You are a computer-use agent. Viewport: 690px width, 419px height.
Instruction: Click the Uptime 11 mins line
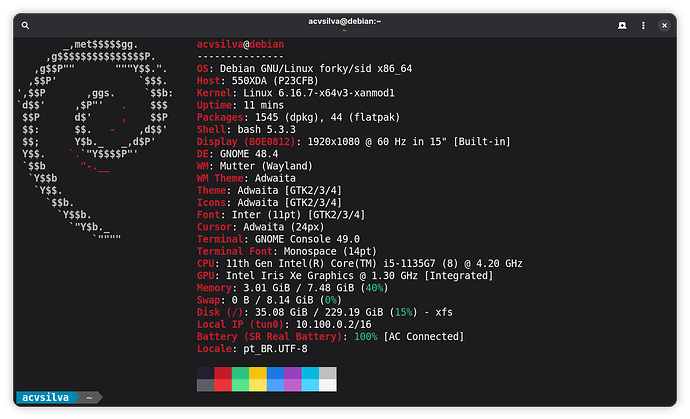pyautogui.click(x=240, y=105)
